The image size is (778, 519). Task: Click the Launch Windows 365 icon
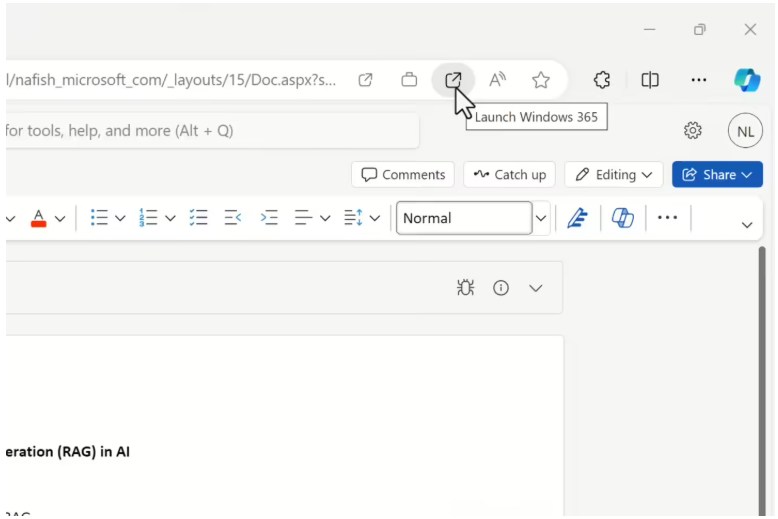tap(453, 80)
